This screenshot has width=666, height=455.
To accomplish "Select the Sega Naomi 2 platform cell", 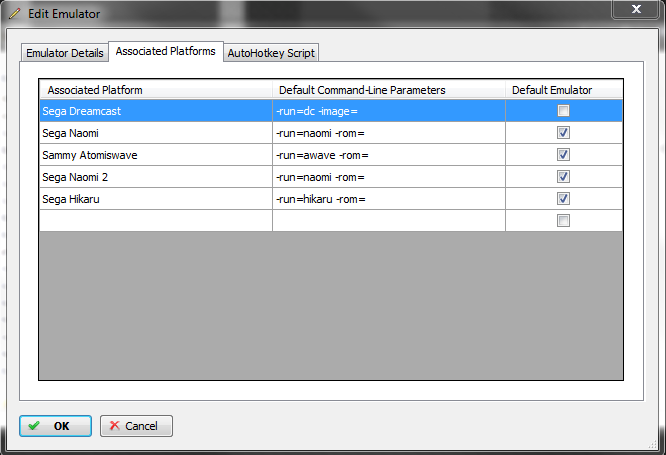I will point(156,177).
